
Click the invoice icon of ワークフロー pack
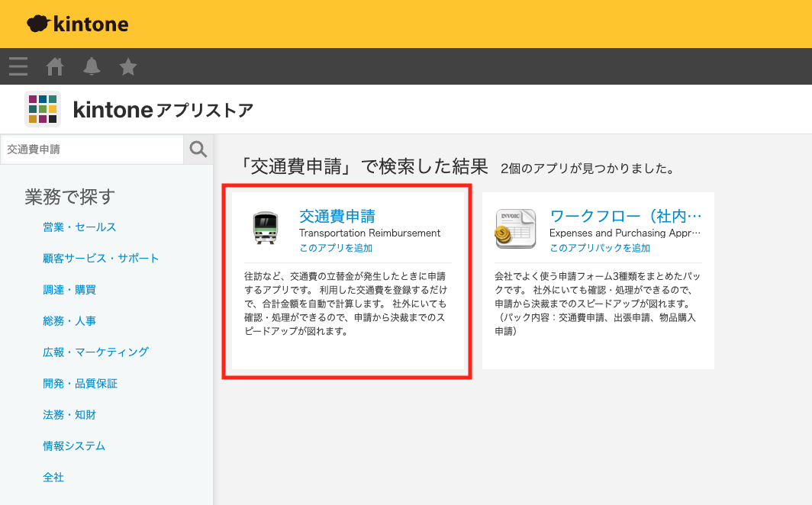coord(515,229)
